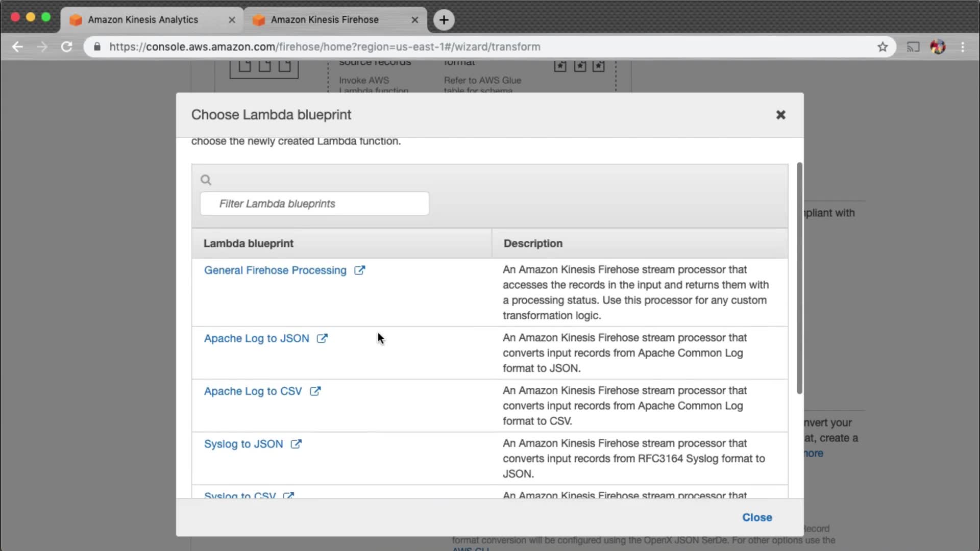Click the magnifier search icon
Viewport: 980px width, 551px height.
206,180
